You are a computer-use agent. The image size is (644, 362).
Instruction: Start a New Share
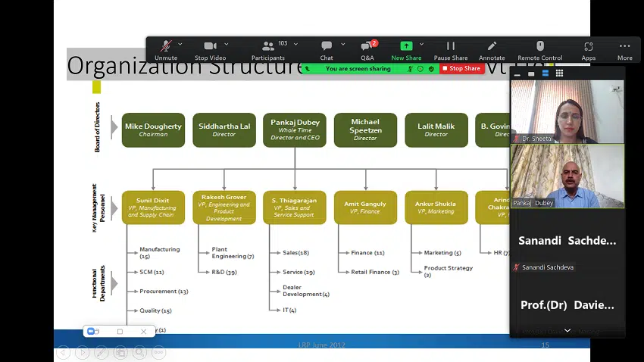(406, 50)
